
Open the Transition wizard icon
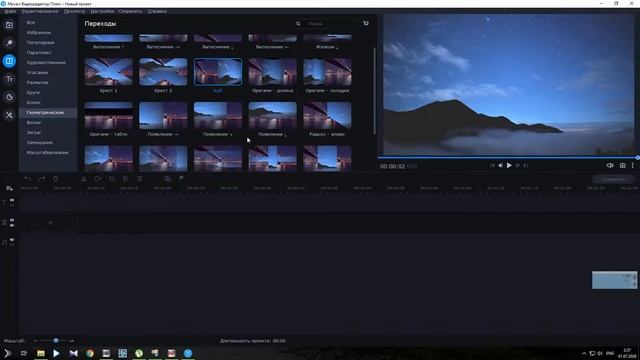[x=167, y=179]
